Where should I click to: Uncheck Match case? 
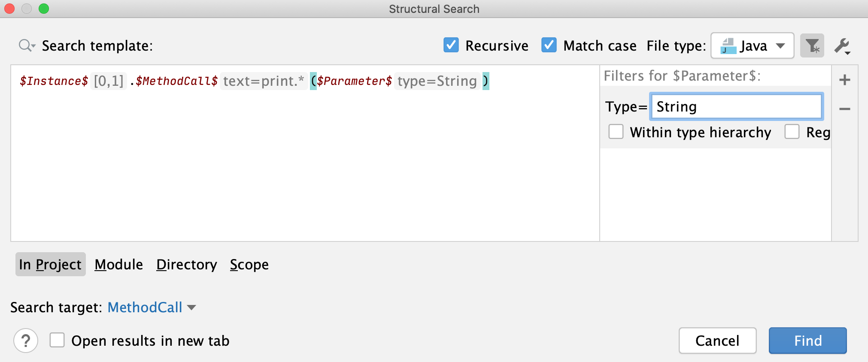click(x=549, y=45)
